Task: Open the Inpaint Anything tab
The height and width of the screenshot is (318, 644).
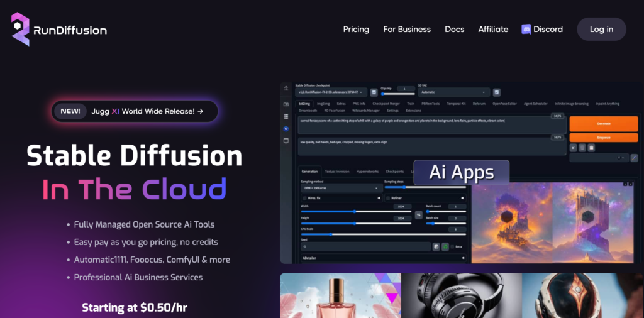Action: 608,104
